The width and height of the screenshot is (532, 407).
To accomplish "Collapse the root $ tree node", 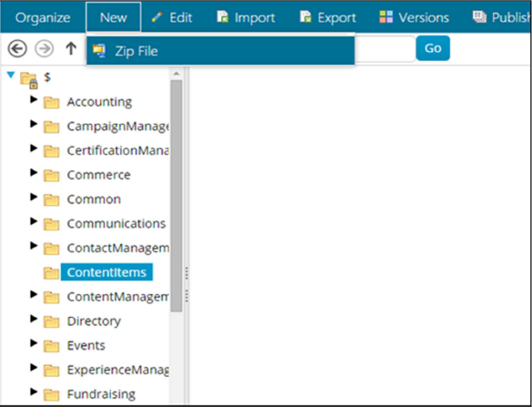I will pyautogui.click(x=11, y=75).
